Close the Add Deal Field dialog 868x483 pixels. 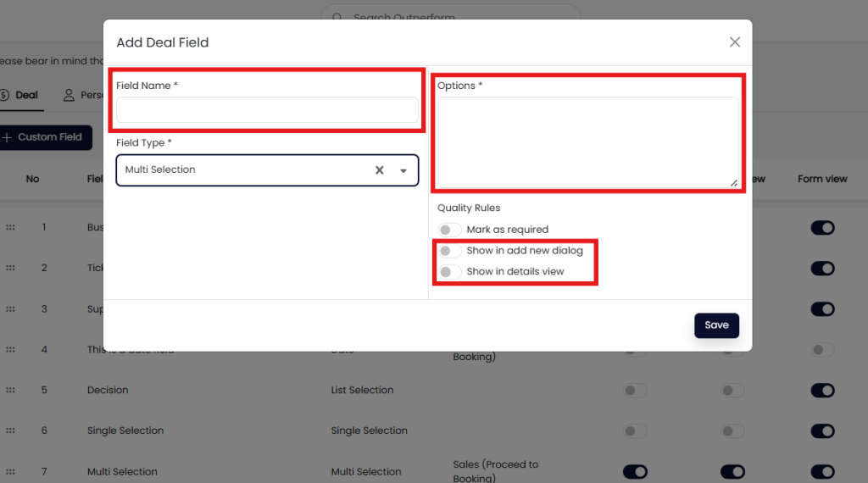[735, 42]
